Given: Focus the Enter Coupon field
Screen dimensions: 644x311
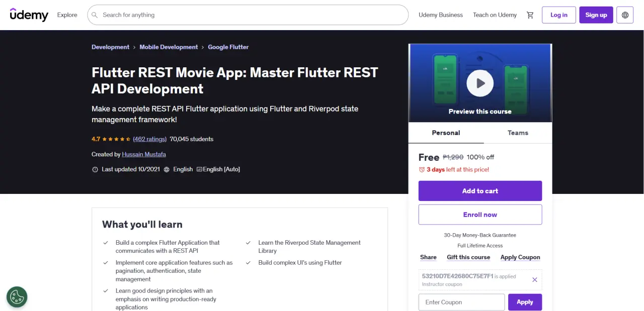Looking at the screenshot, I should point(461,302).
